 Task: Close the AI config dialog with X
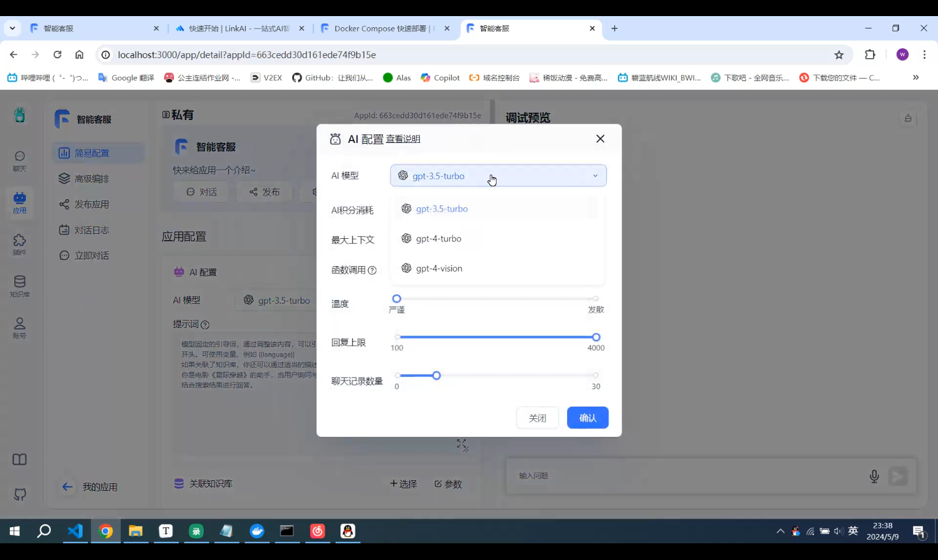(600, 139)
